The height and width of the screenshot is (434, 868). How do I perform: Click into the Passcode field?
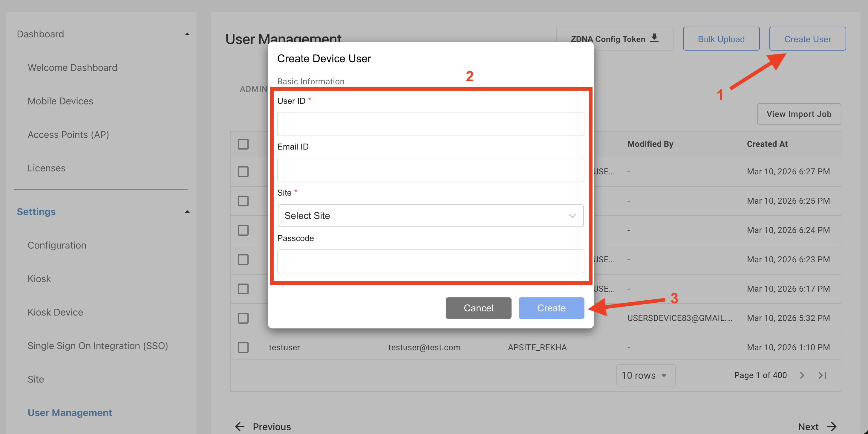pyautogui.click(x=430, y=261)
